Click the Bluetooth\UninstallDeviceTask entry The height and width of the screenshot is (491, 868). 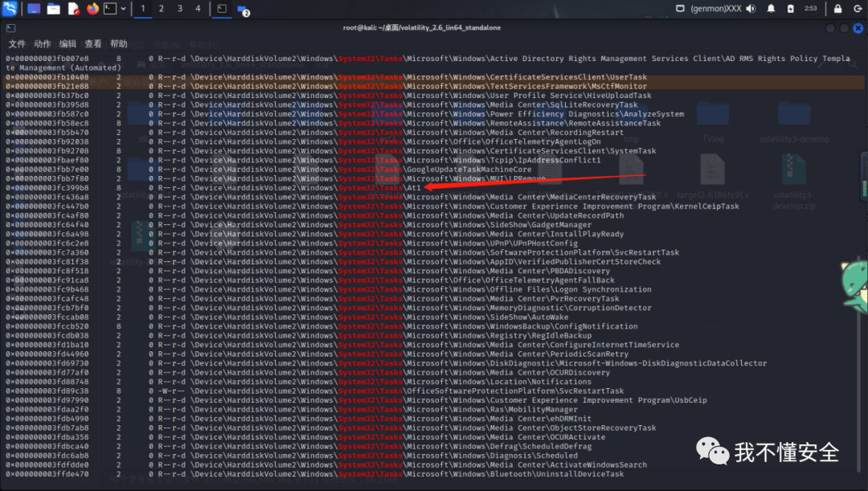tap(557, 474)
